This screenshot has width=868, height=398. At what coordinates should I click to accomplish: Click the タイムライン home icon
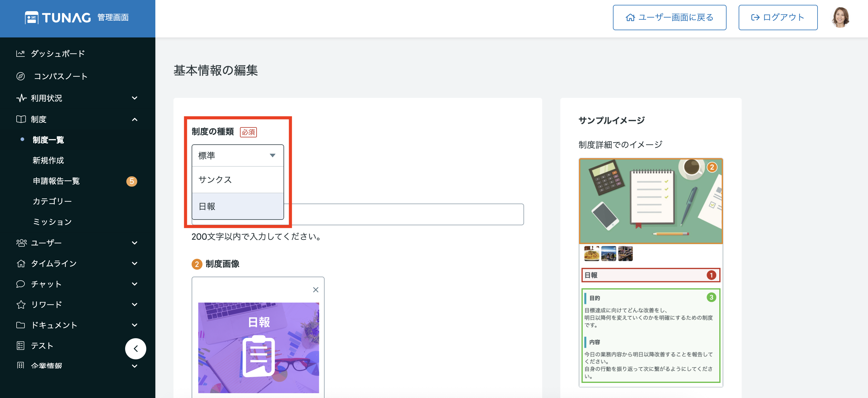pos(21,263)
